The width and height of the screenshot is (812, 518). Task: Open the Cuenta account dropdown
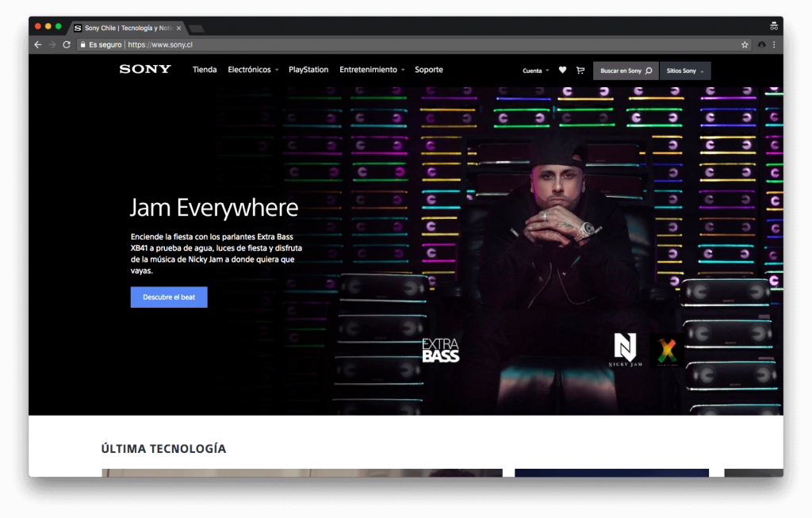535,71
